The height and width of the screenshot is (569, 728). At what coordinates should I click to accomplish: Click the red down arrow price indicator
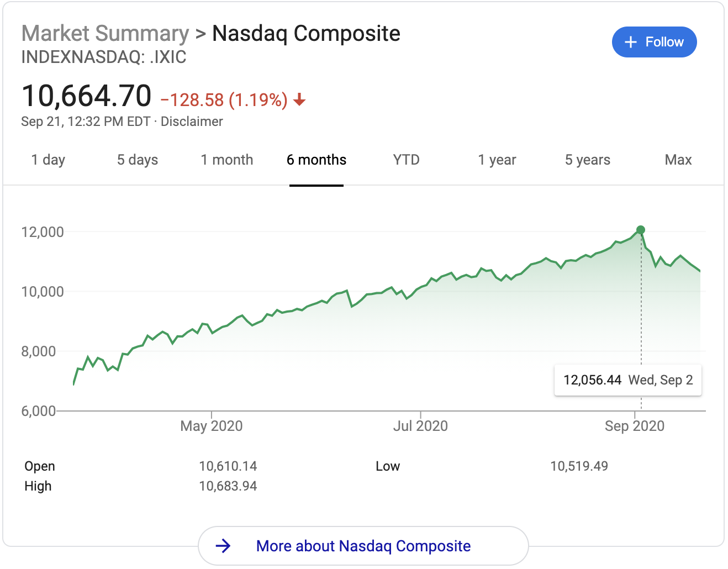[299, 100]
